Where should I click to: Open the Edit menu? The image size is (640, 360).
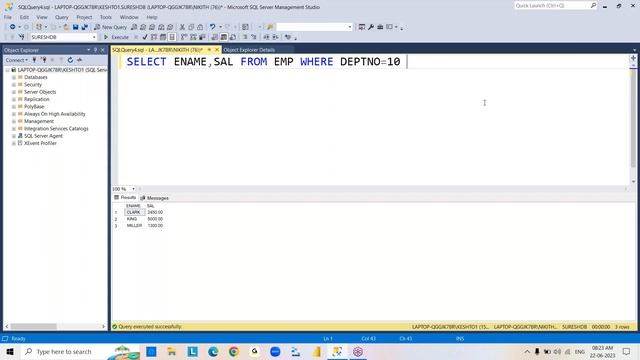point(24,17)
